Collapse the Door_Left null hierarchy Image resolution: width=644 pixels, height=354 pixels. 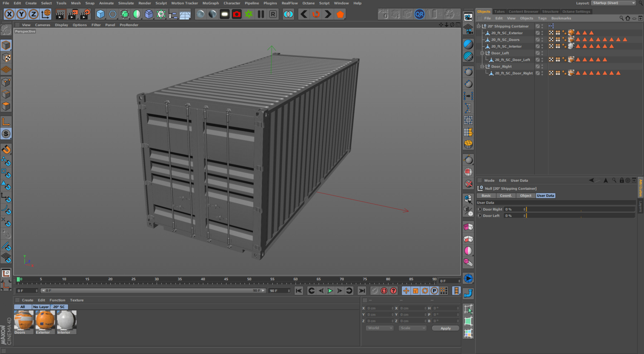pos(482,53)
